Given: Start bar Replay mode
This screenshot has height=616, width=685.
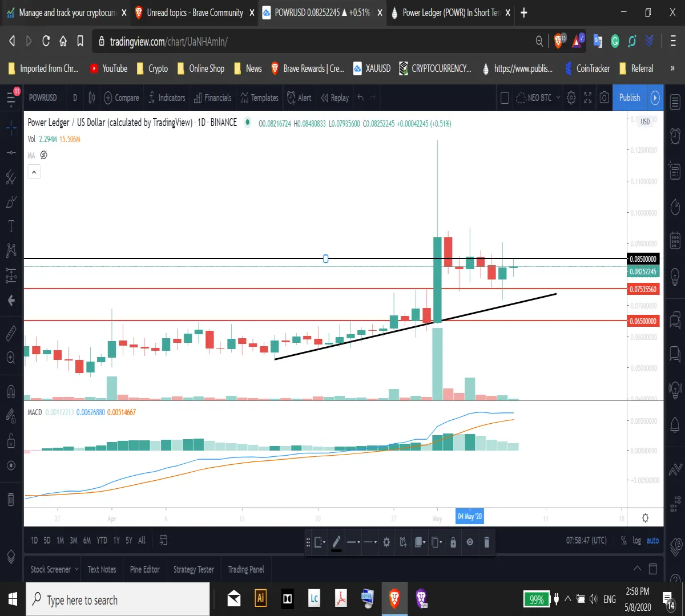Looking at the screenshot, I should 335,98.
